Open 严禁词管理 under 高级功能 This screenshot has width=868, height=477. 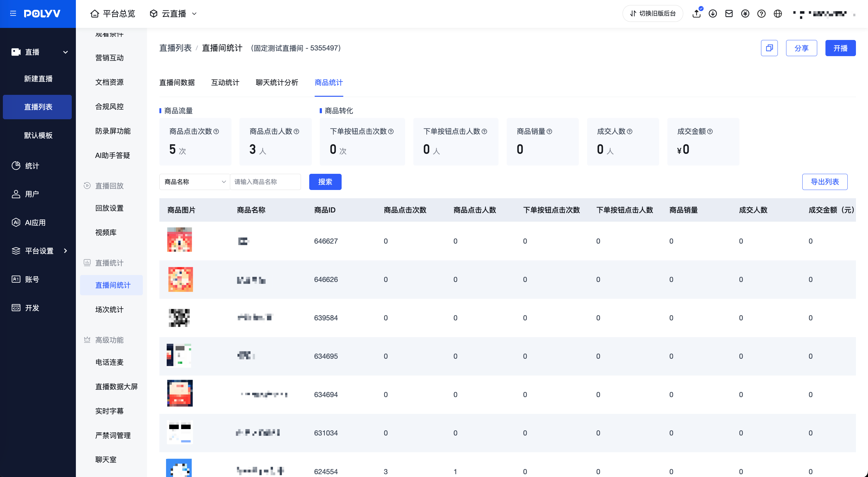pos(112,435)
